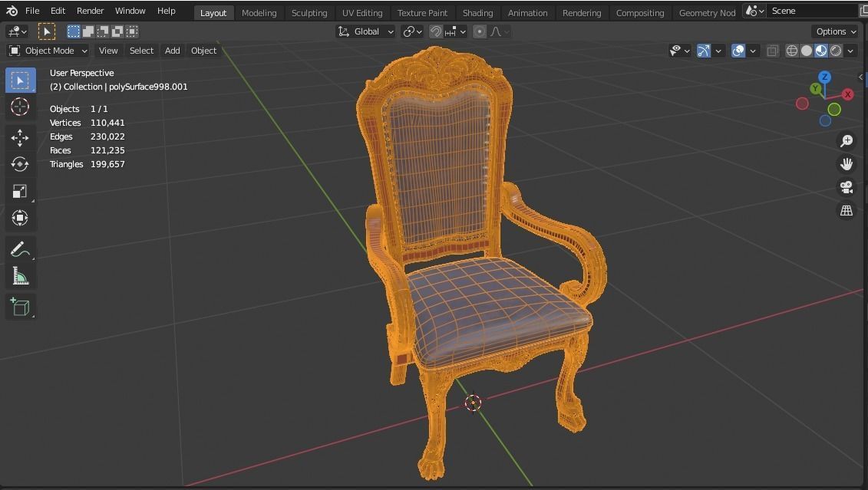Set selection mode to Set New

(x=73, y=31)
